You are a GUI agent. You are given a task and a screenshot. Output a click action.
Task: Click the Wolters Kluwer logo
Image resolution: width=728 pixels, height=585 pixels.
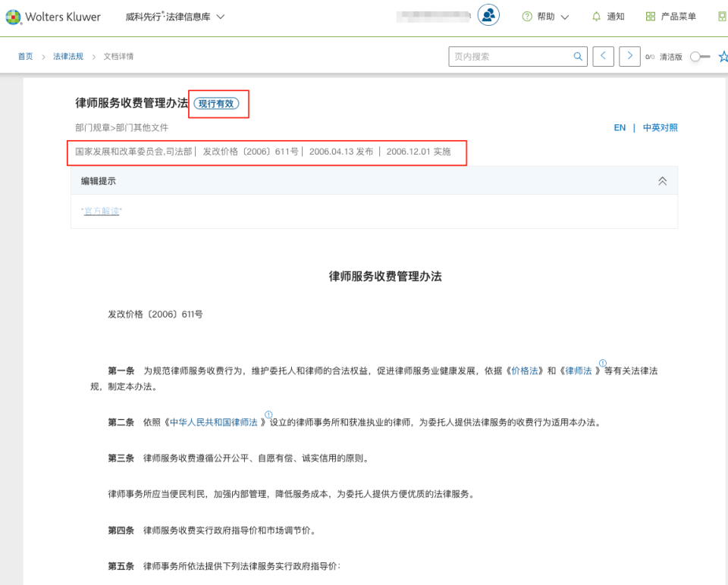53,17
